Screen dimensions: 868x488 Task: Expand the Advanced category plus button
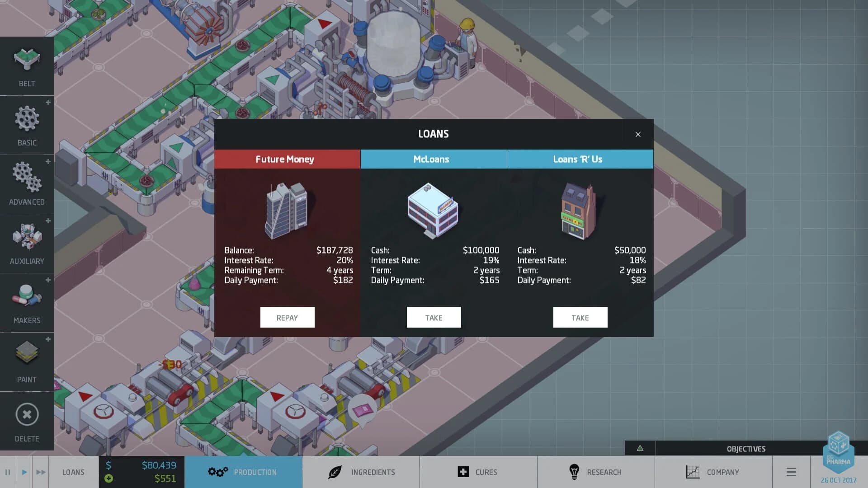[x=48, y=161]
